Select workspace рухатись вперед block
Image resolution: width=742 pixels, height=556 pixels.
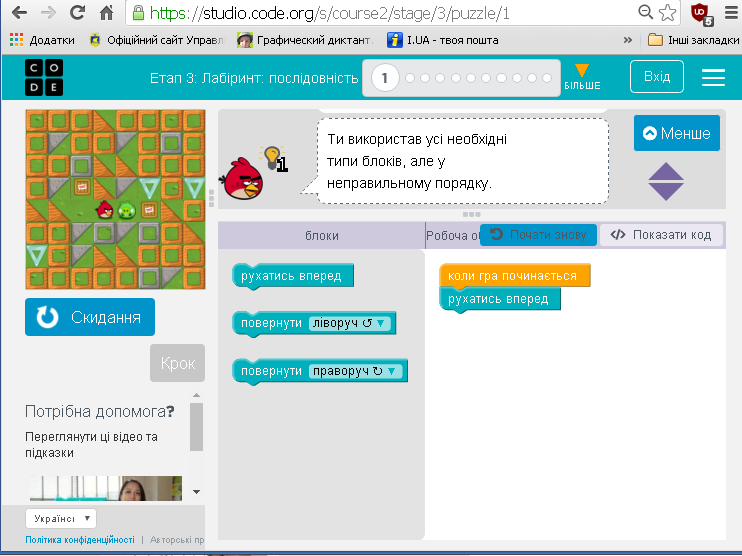tap(500, 299)
